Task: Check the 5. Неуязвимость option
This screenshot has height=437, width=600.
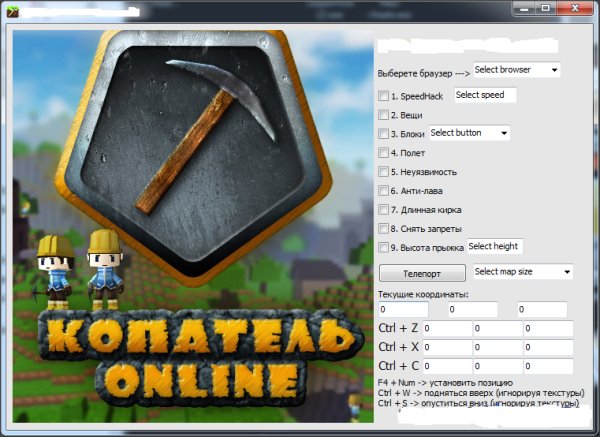Action: point(383,171)
